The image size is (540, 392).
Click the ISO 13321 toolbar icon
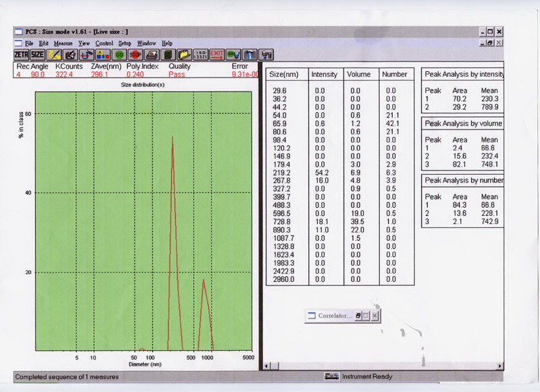coord(201,54)
